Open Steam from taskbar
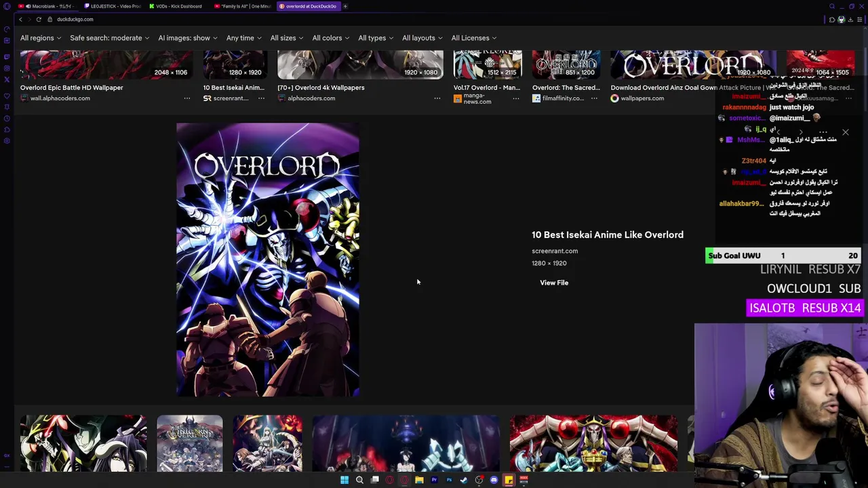This screenshot has height=488, width=868. [464, 480]
